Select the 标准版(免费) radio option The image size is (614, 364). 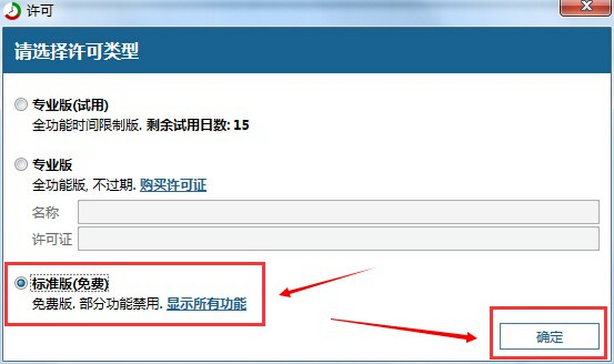[21, 284]
